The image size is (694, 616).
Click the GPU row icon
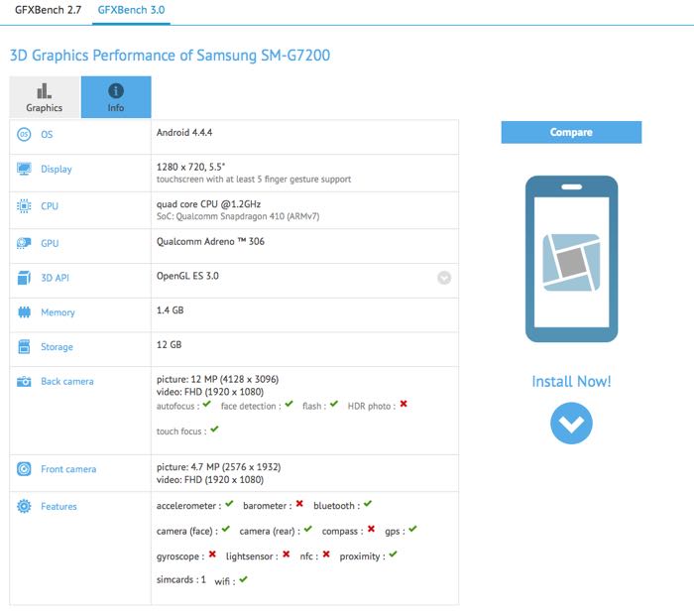coord(24,243)
